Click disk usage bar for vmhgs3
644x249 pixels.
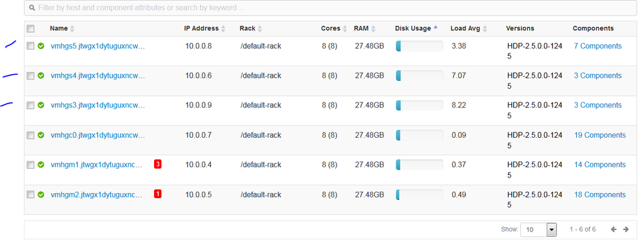[419, 106]
